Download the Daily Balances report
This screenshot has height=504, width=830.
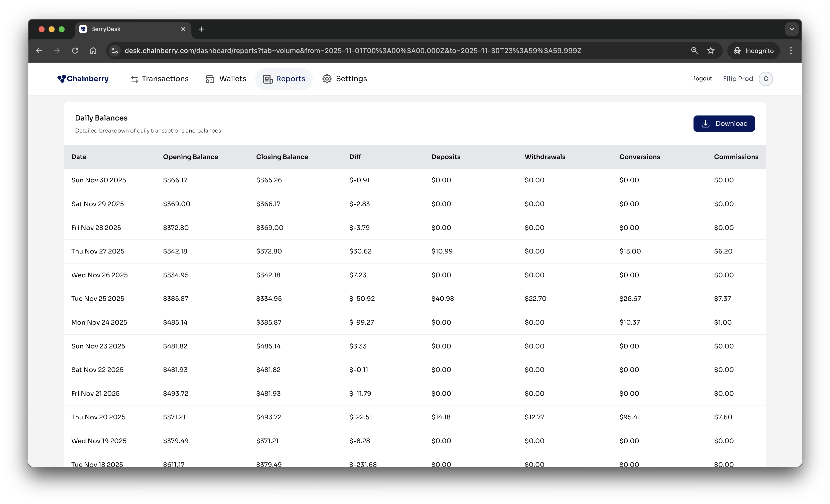click(x=724, y=124)
